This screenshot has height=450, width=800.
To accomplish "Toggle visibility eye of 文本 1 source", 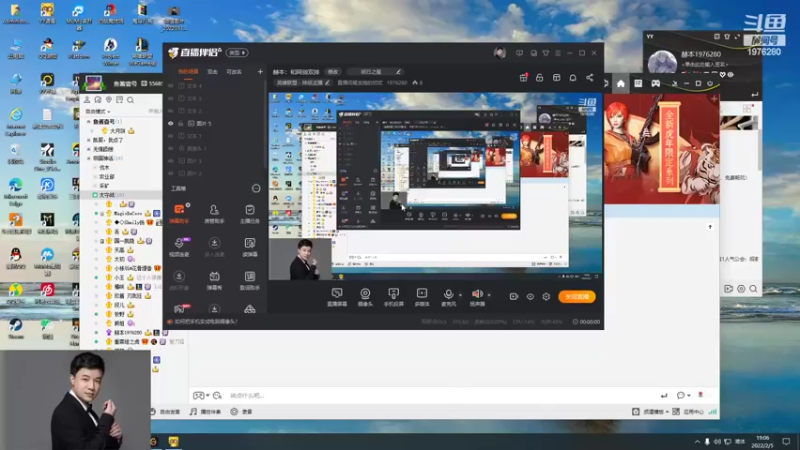I will pyautogui.click(x=171, y=136).
